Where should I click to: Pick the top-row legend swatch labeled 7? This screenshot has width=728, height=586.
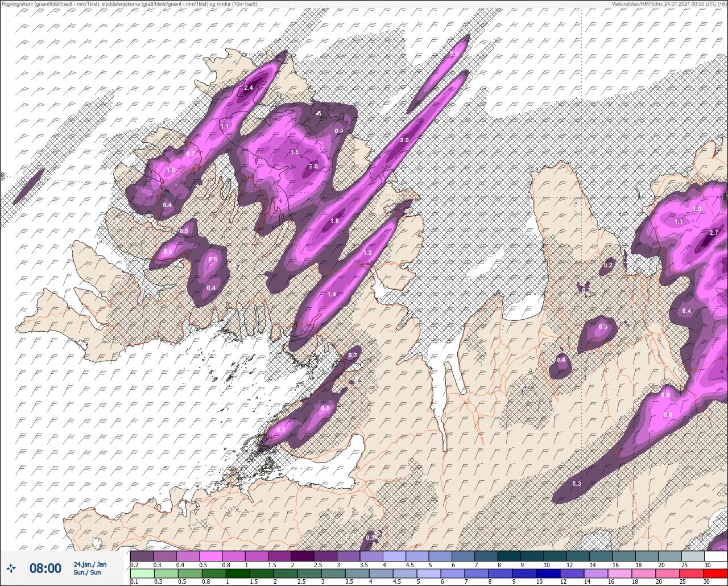pos(487,556)
